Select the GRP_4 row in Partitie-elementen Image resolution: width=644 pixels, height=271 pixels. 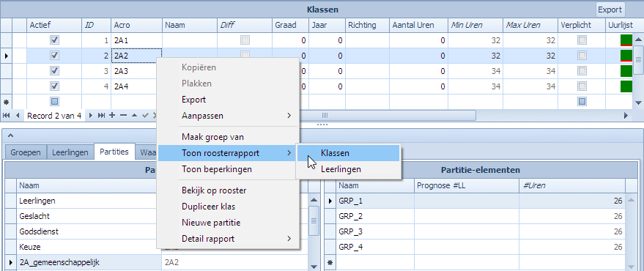point(481,247)
